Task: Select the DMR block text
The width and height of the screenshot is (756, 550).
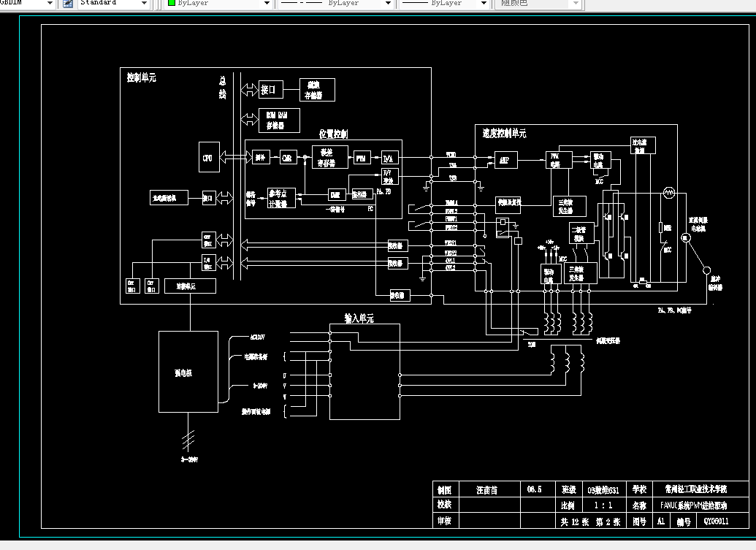Action: [335, 195]
